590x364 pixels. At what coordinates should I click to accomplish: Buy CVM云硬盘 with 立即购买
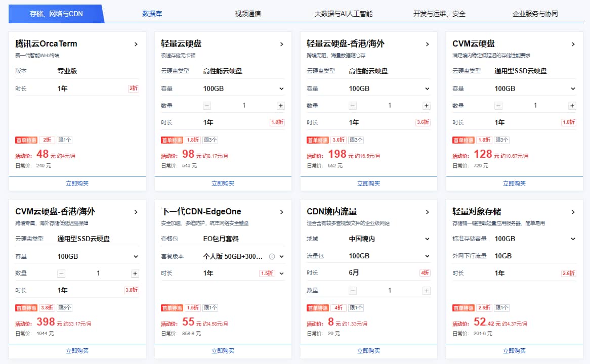(x=515, y=184)
